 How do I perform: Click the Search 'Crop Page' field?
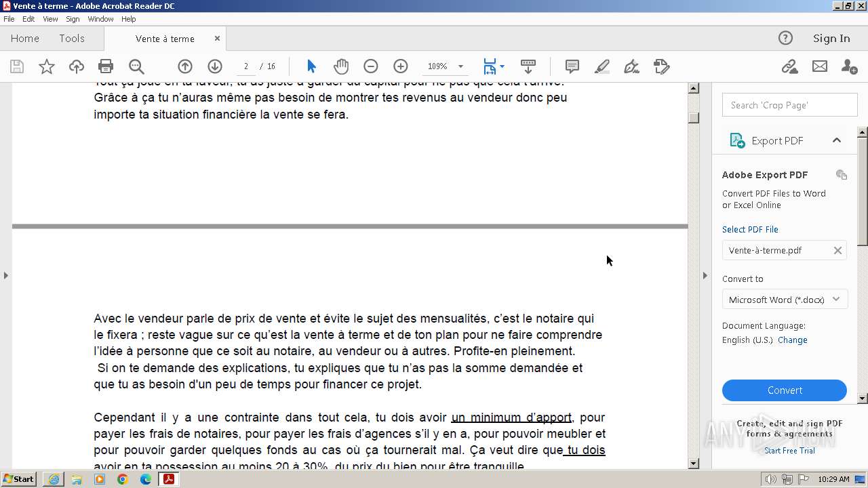pyautogui.click(x=789, y=105)
